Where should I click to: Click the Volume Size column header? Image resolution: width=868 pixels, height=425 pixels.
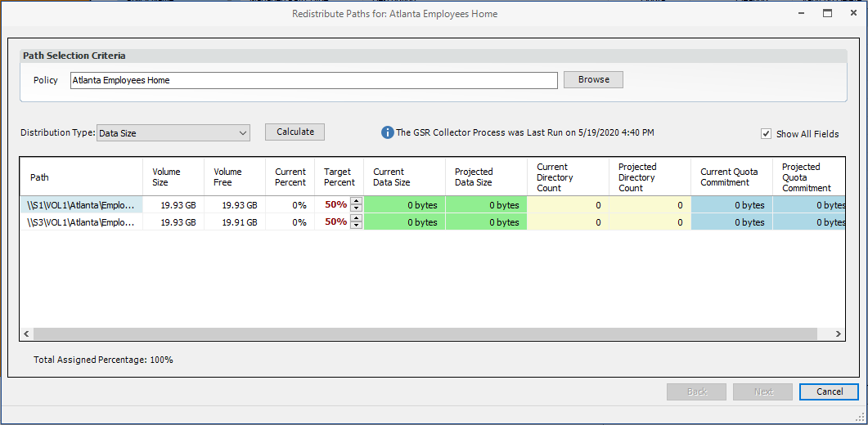tap(173, 177)
